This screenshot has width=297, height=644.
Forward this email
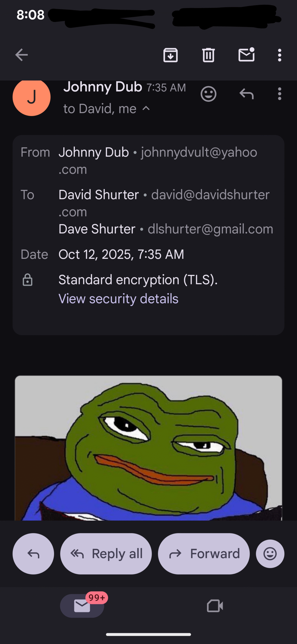(x=204, y=554)
